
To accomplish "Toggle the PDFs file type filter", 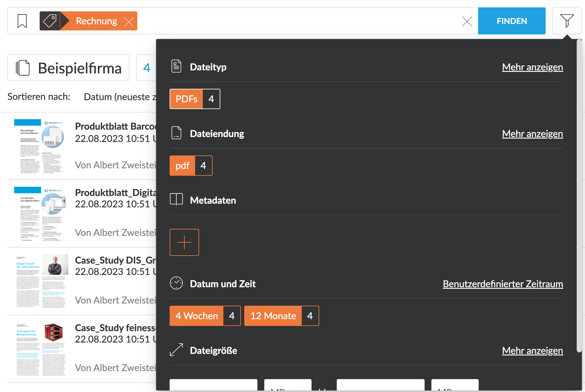I will pos(195,99).
